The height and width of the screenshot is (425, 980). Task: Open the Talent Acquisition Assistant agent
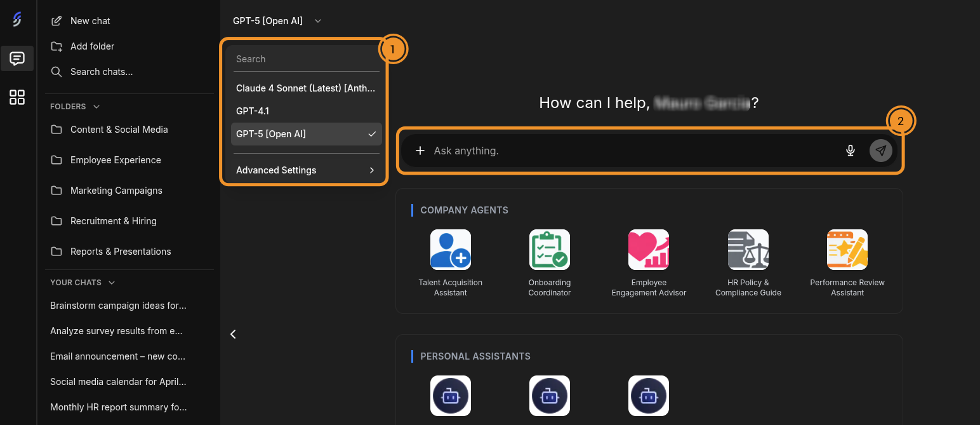pos(450,250)
